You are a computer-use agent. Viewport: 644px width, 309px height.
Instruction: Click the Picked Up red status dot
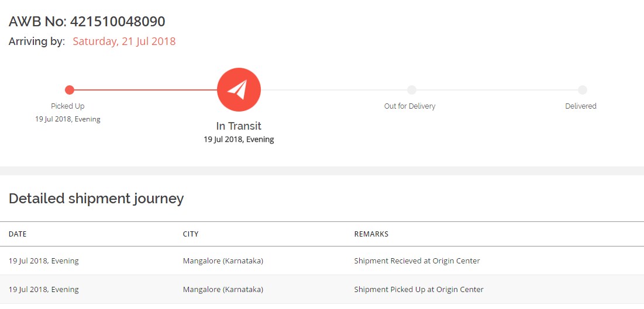click(x=70, y=90)
